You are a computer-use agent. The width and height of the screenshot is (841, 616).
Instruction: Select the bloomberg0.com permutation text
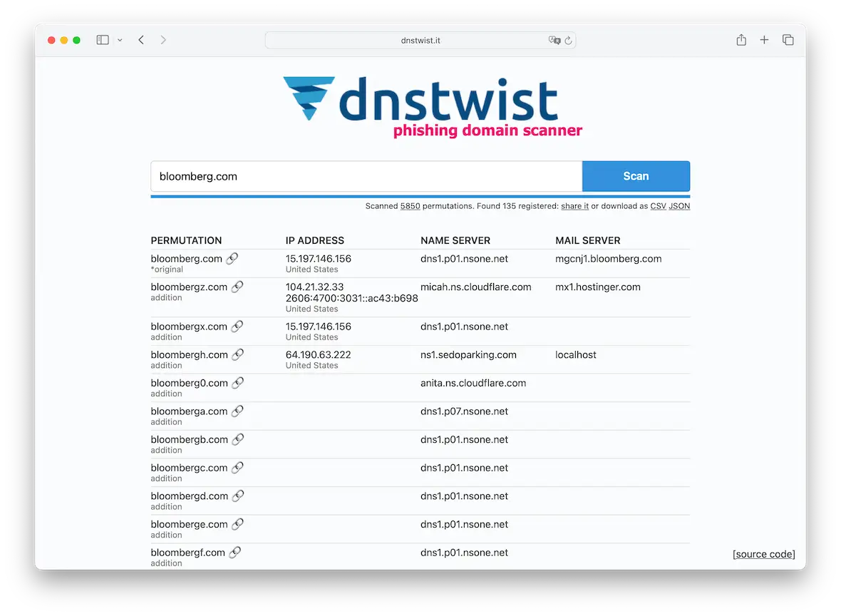[190, 383]
